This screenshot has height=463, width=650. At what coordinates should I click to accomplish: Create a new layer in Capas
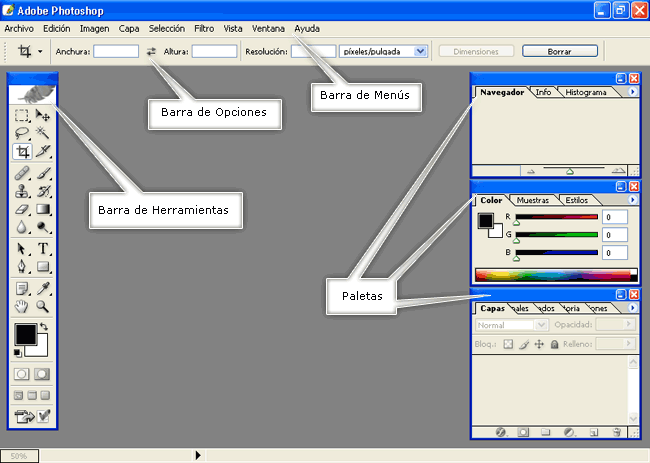tap(594, 432)
